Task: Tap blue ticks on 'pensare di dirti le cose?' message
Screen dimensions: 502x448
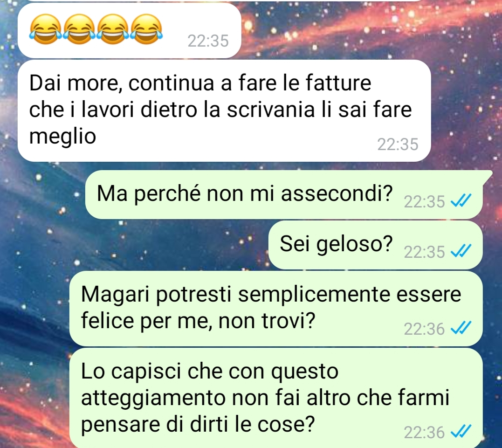Action: [461, 431]
